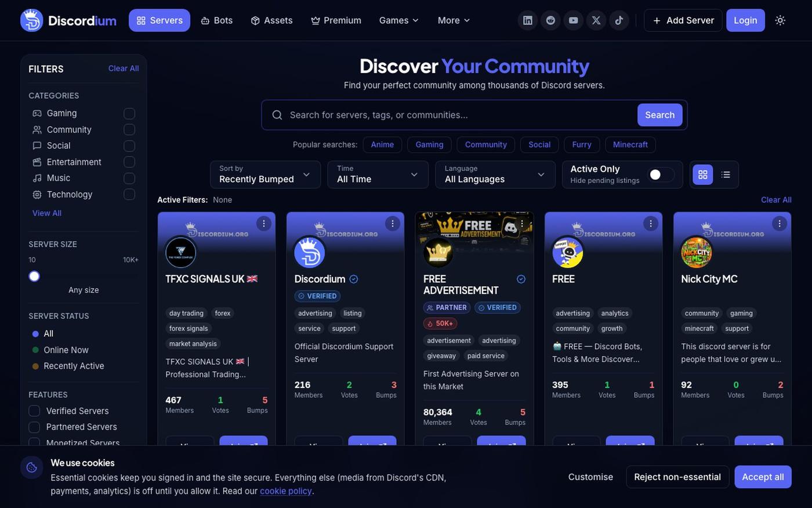Image resolution: width=812 pixels, height=508 pixels.
Task: Click the Add Server button
Action: [683, 20]
